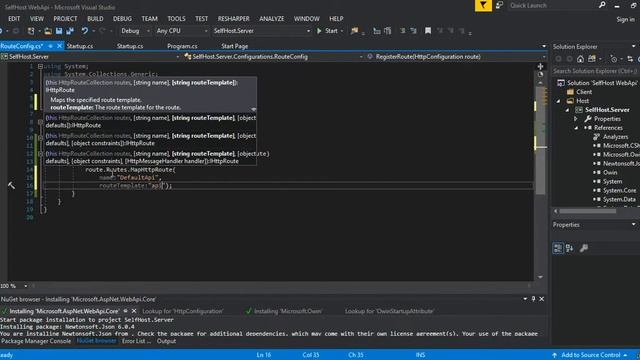Click the feedback icon beside Quick Launch

click(x=499, y=5)
